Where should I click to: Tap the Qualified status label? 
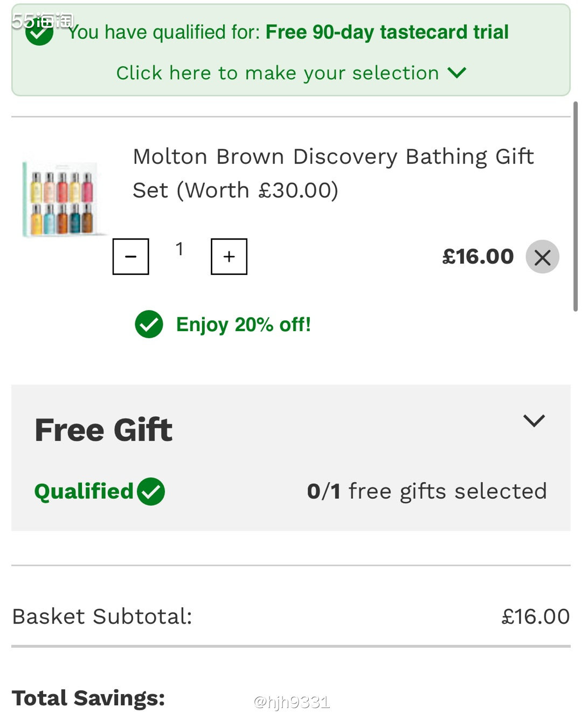coord(84,491)
